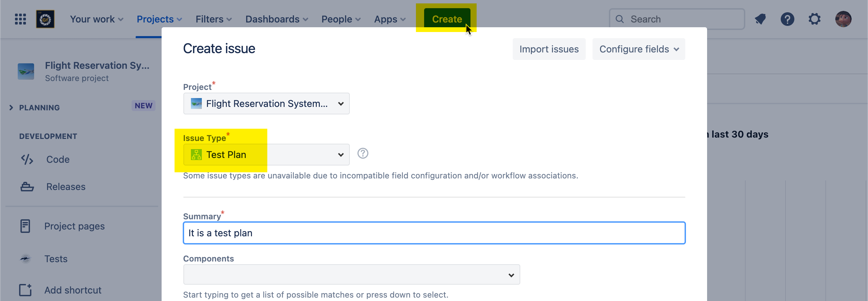Click the Import issues button
The image size is (868, 301).
click(549, 49)
